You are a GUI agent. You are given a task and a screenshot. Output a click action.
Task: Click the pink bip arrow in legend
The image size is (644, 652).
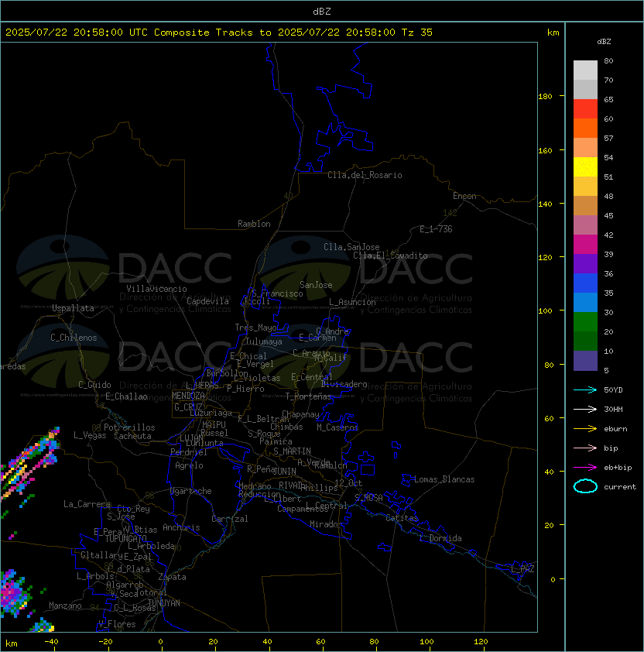point(585,448)
